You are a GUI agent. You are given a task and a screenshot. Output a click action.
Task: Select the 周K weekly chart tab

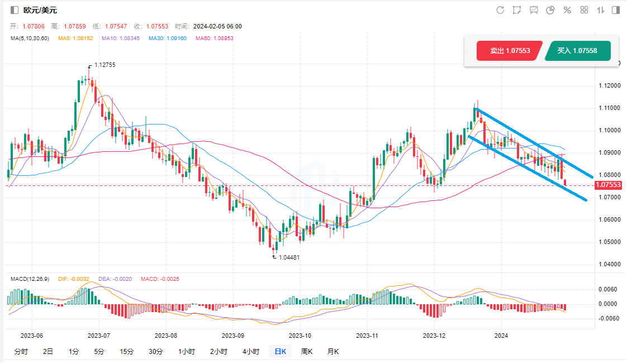[307, 351]
